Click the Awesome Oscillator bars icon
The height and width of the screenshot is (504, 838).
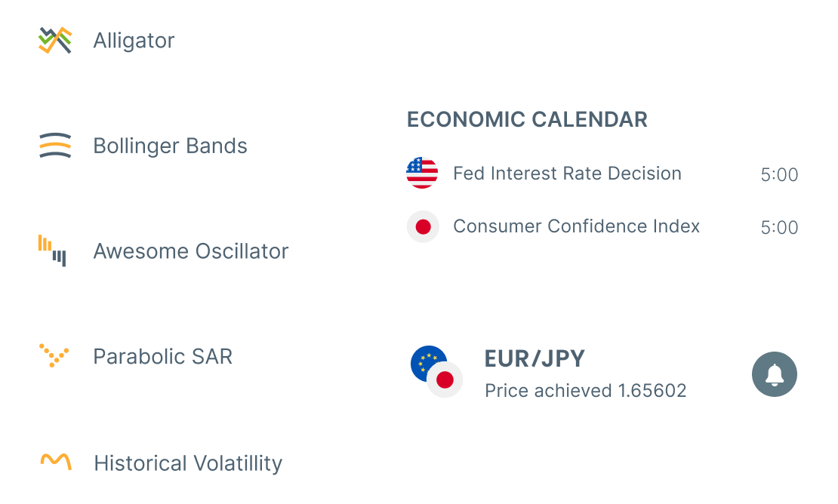pos(53,250)
